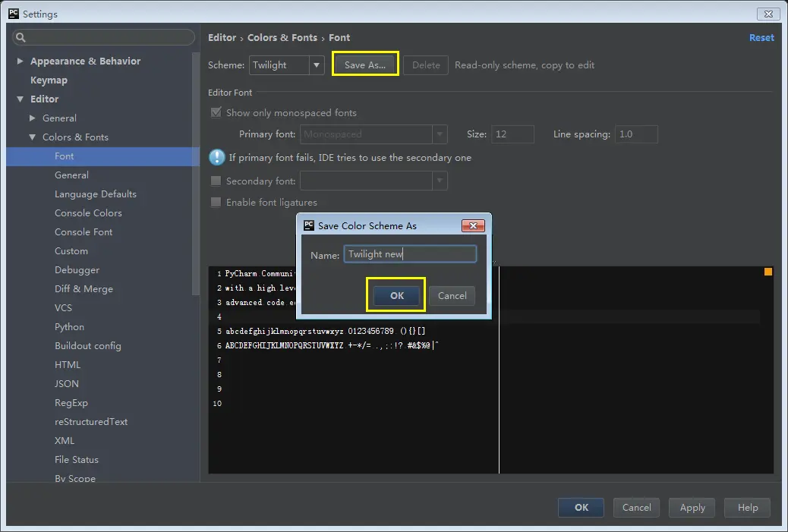
Task: Select Python color settings
Action: (x=69, y=327)
